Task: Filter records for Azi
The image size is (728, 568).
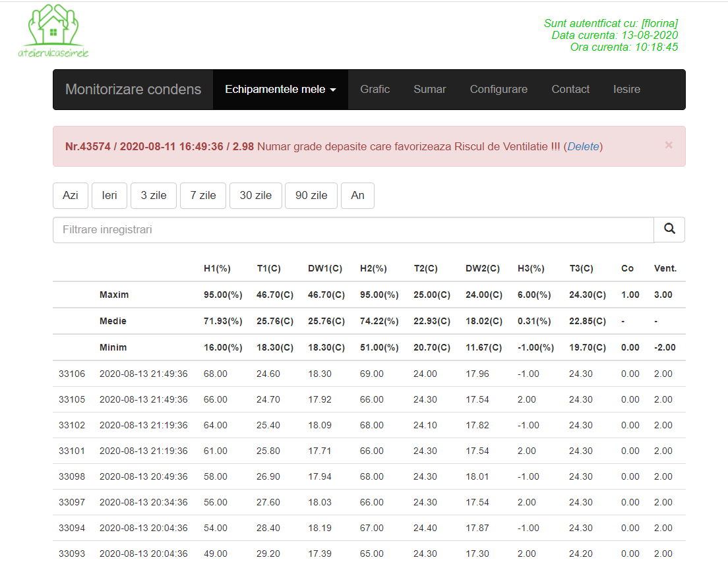Action: (x=71, y=196)
